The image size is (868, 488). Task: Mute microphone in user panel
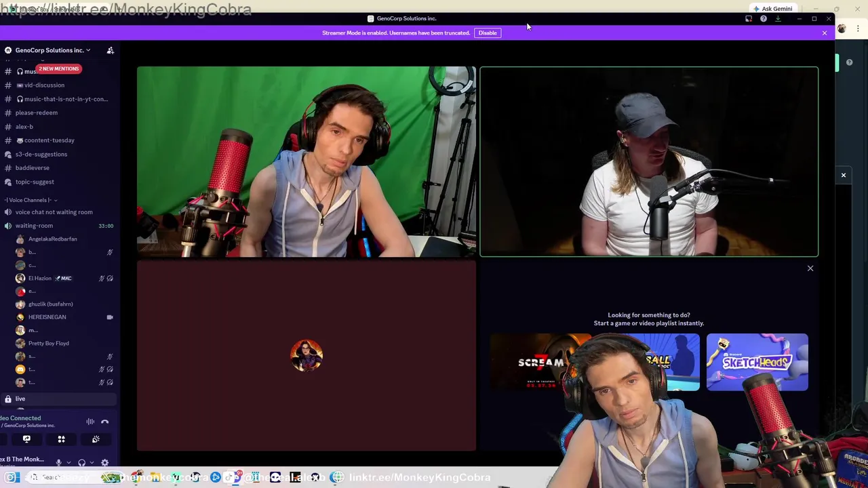pos(58,463)
